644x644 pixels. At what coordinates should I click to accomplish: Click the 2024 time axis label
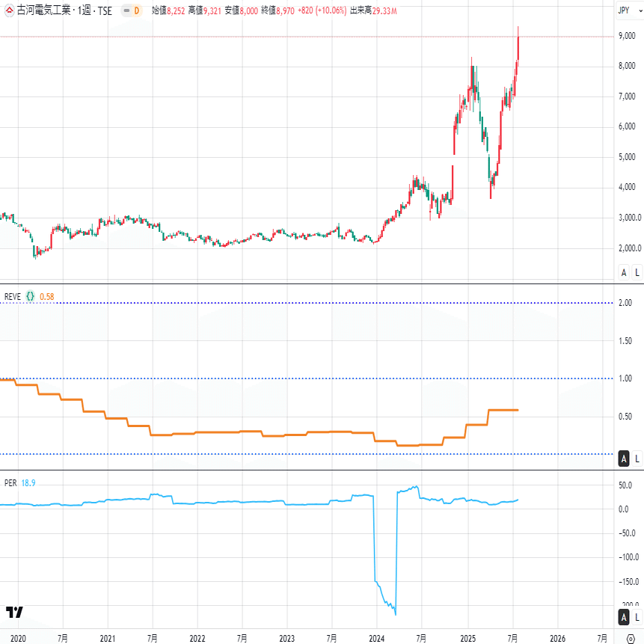point(377,638)
